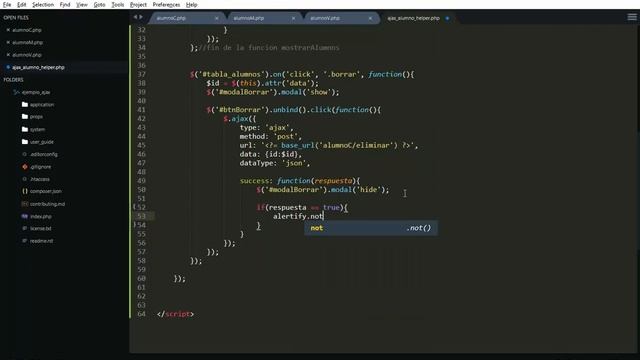Open the Preferences menu
Screen dimensions: 640x360
tap(166, 5)
